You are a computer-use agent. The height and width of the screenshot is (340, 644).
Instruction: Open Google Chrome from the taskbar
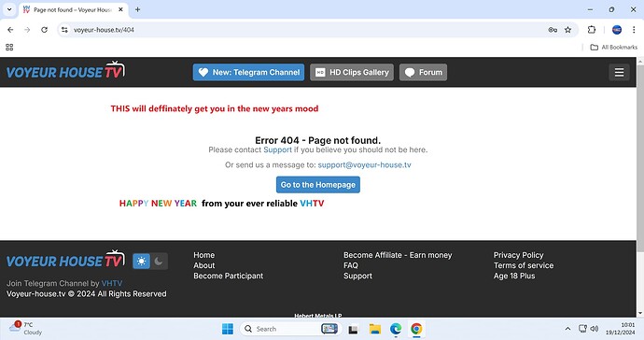pyautogui.click(x=416, y=329)
